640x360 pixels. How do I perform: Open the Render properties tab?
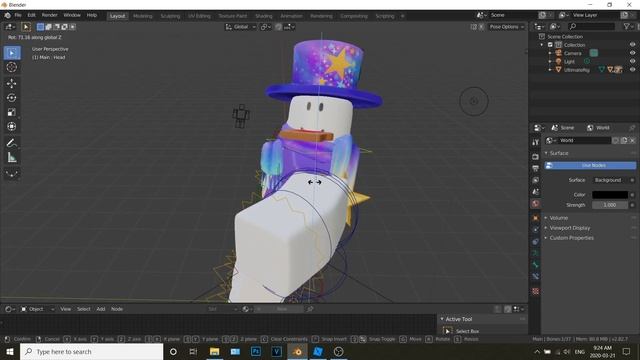[536, 157]
